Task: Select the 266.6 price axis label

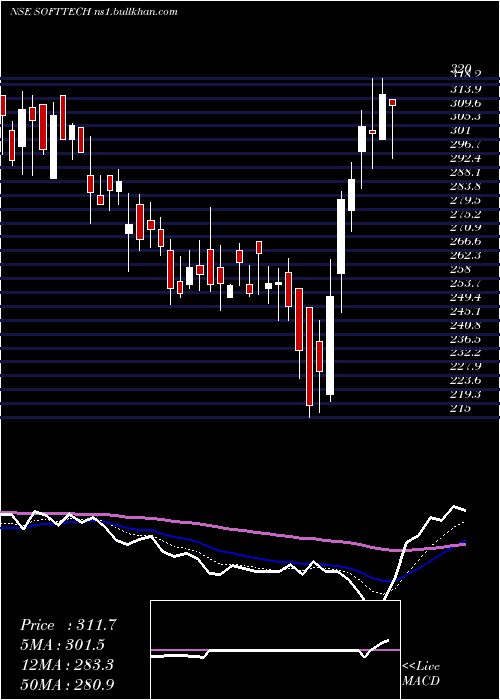Action: (x=467, y=242)
